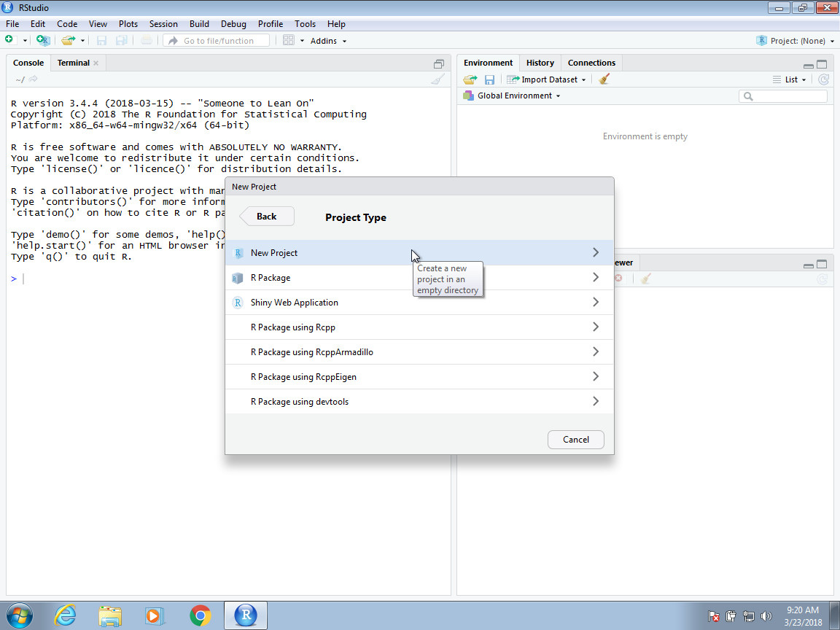The width and height of the screenshot is (840, 630).
Task: Select the Console tab
Action: click(x=28, y=63)
